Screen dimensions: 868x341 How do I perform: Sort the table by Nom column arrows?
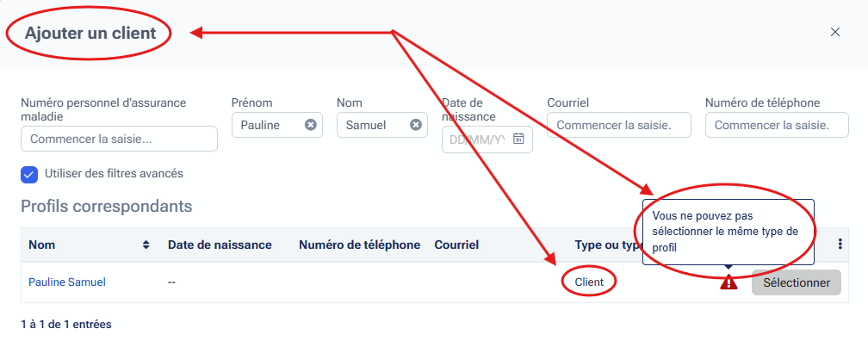click(146, 245)
